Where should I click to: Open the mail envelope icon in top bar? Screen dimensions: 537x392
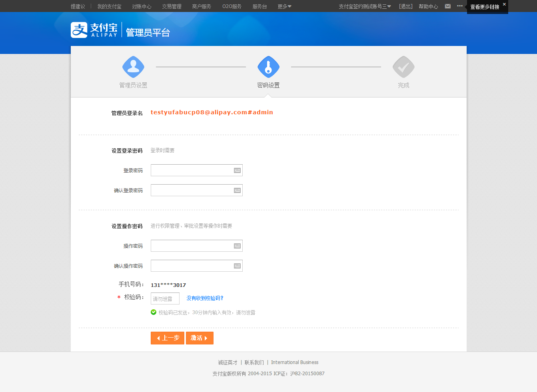[448, 6]
